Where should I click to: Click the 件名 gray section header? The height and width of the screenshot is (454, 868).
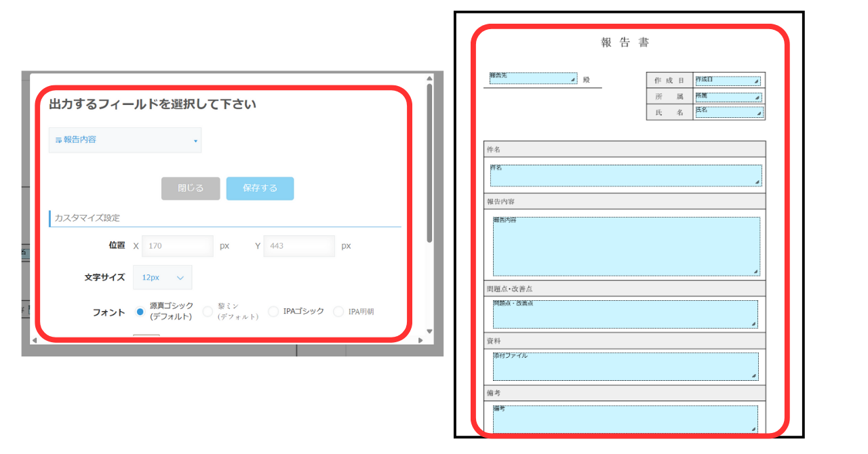click(625, 149)
